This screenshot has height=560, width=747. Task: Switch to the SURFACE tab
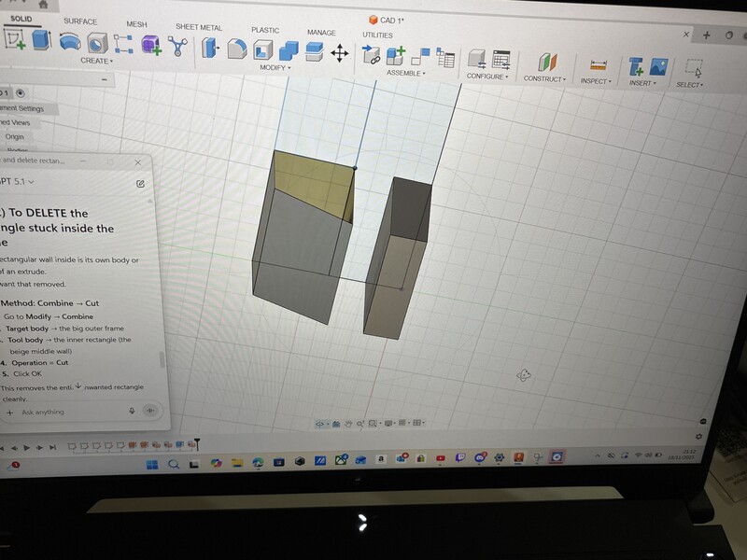tap(80, 21)
